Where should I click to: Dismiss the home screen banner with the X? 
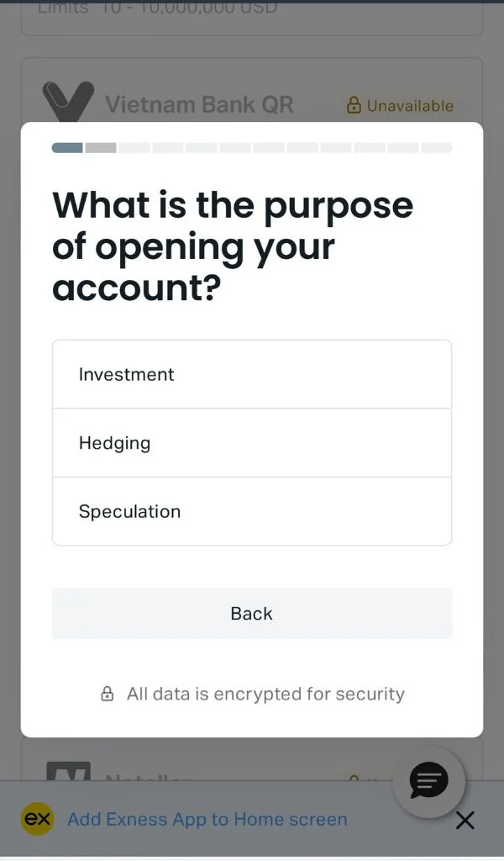click(x=465, y=820)
